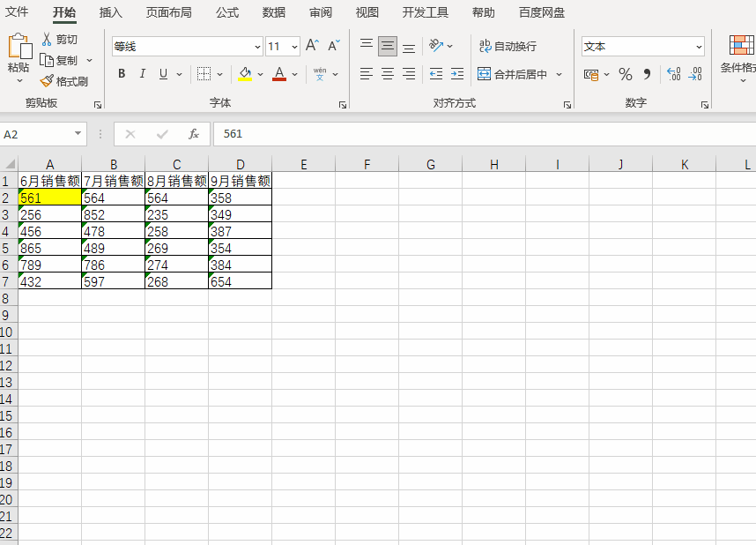Viewport: 756px width, 545px height.
Task: Expand the copy options arrow
Action: click(89, 60)
